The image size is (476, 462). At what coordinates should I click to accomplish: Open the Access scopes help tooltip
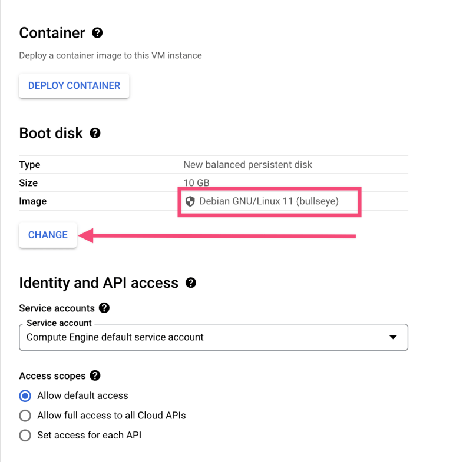[x=94, y=375]
